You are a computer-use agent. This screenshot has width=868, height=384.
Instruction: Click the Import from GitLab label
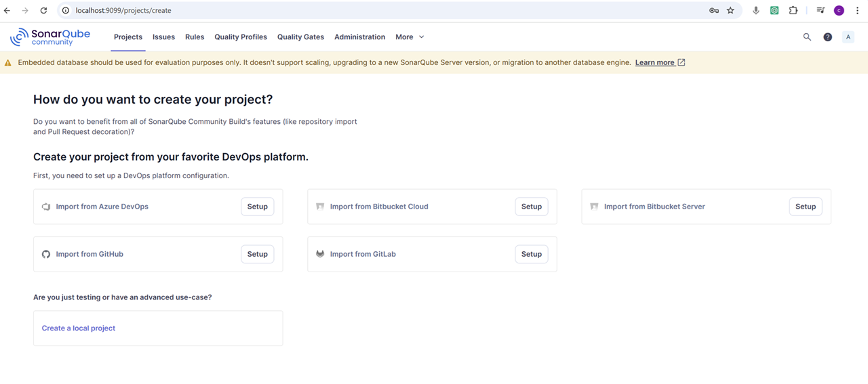[x=363, y=254]
